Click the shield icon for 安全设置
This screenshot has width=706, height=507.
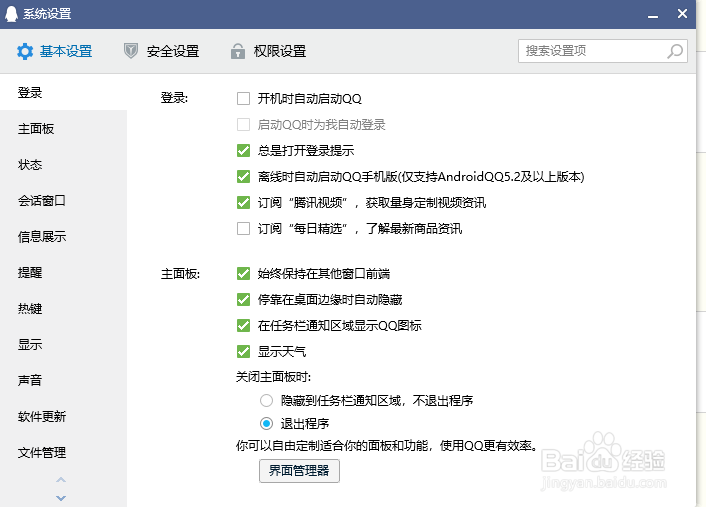pos(131,51)
